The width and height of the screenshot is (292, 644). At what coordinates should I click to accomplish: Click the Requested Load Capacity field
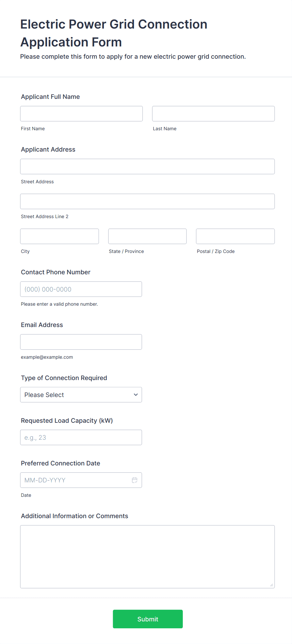click(81, 437)
